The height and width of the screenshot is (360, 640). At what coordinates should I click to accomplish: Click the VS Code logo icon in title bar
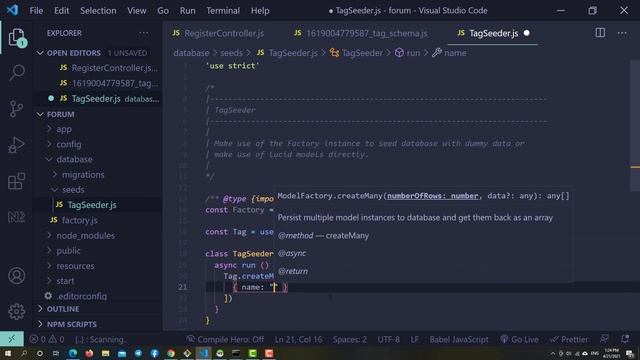point(12,10)
